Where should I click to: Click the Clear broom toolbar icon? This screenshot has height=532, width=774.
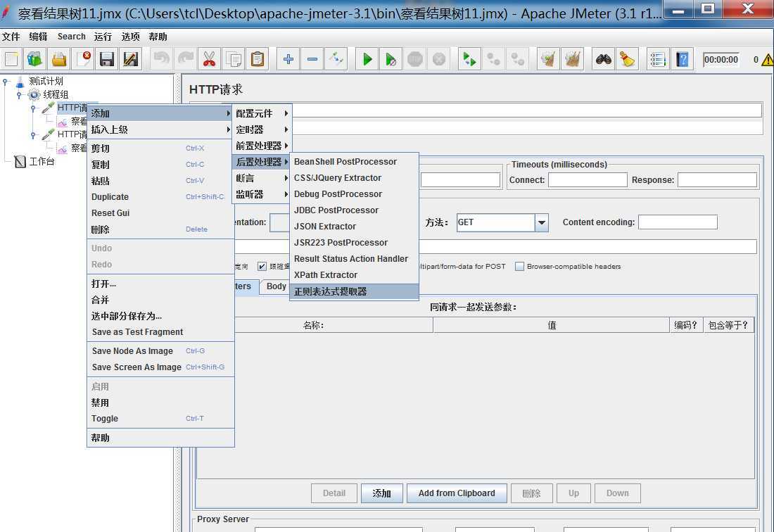(548, 60)
